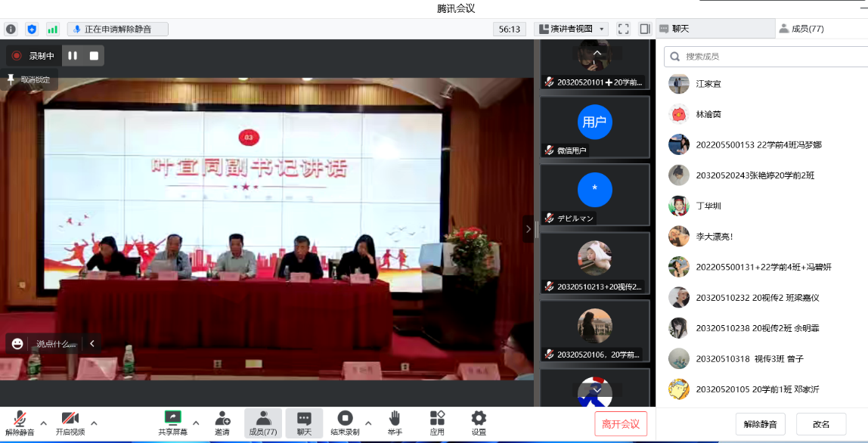The width and height of the screenshot is (868, 443).
Task: Raise hand with the 举手 icon
Action: [x=395, y=423]
